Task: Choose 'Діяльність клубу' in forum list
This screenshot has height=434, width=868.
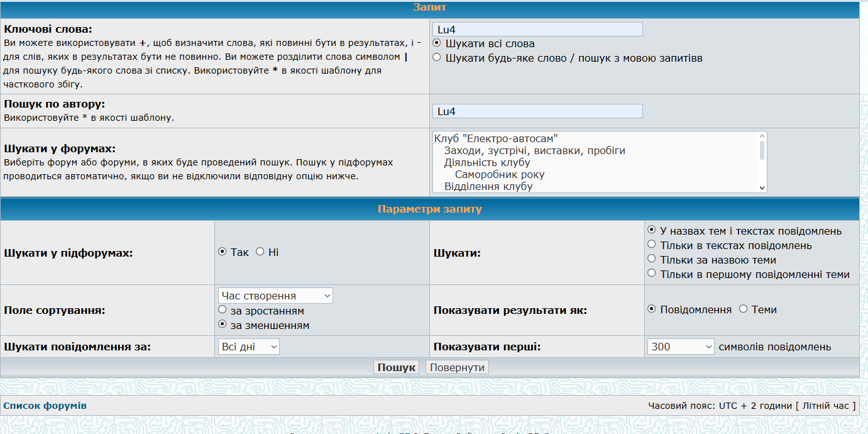Action: [x=487, y=163]
